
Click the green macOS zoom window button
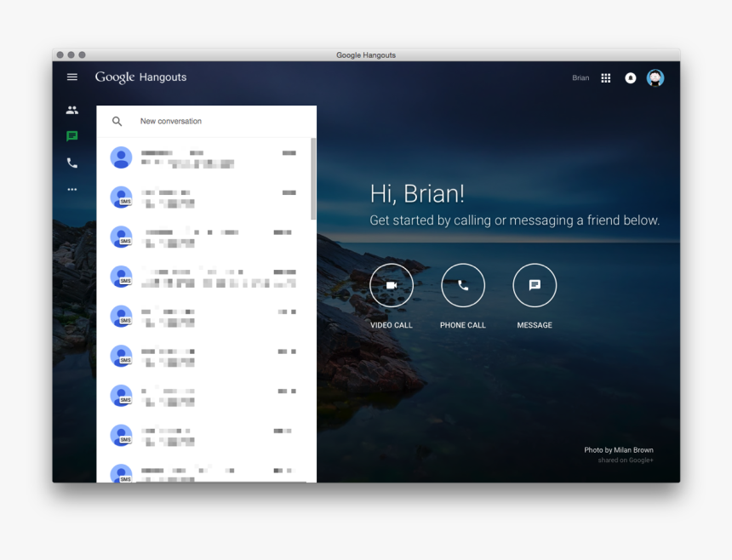(82, 55)
